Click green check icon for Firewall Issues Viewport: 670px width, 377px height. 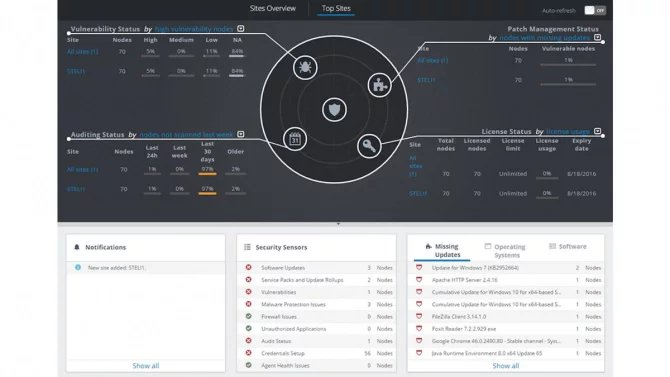point(248,316)
